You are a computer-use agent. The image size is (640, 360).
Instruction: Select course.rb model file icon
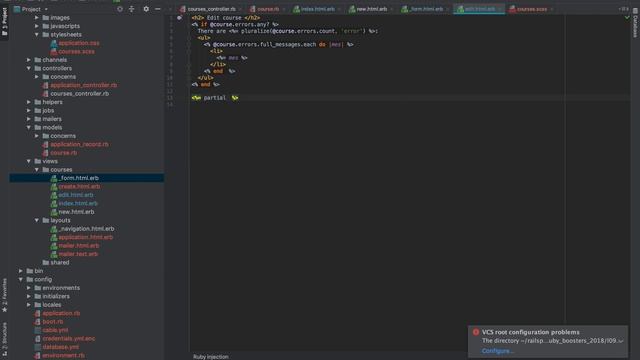(x=45, y=153)
